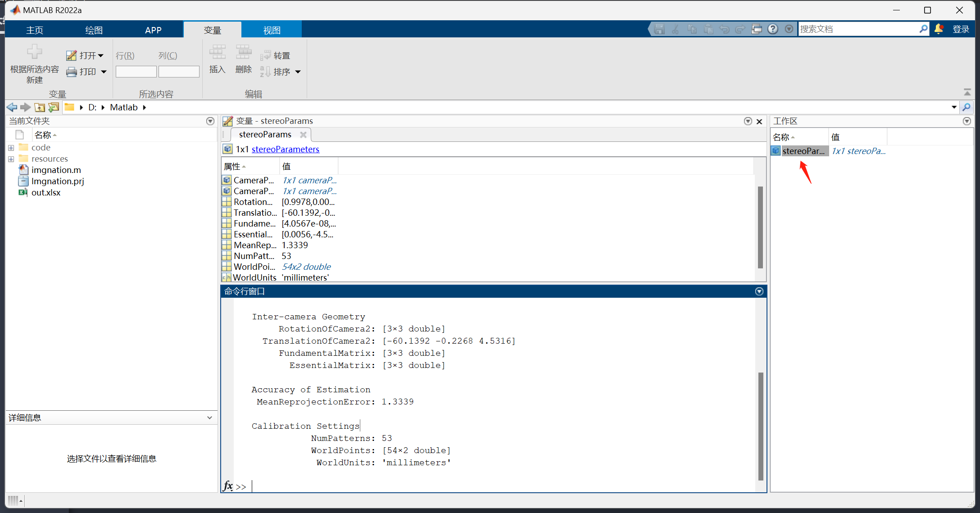The height and width of the screenshot is (513, 980).
Task: Click the browse for folder icon
Action: pyautogui.click(x=54, y=107)
